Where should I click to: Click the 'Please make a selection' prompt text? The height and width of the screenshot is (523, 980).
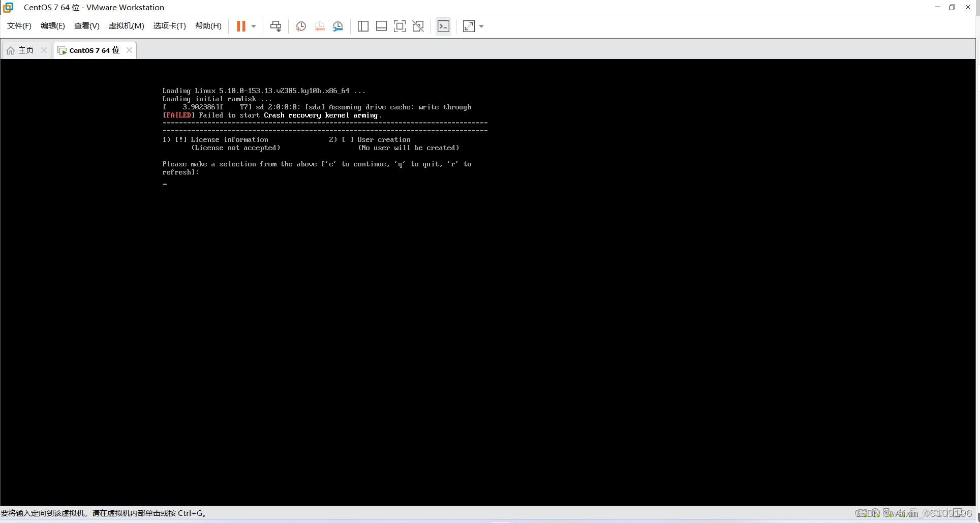[x=317, y=168]
